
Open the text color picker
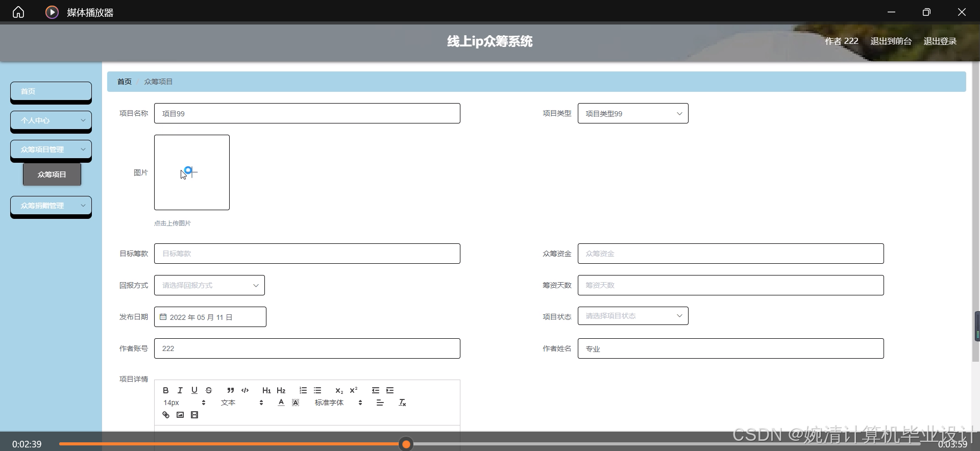(x=281, y=403)
